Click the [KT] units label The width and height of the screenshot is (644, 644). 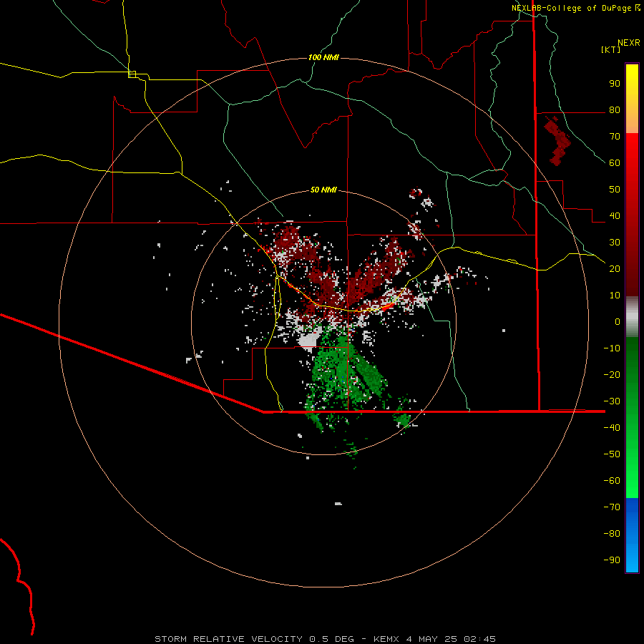point(611,49)
